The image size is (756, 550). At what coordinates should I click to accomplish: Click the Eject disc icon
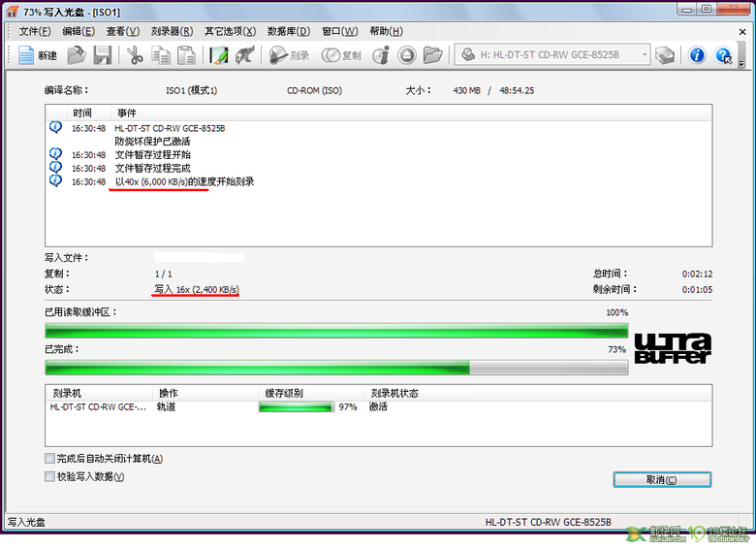coord(407,55)
